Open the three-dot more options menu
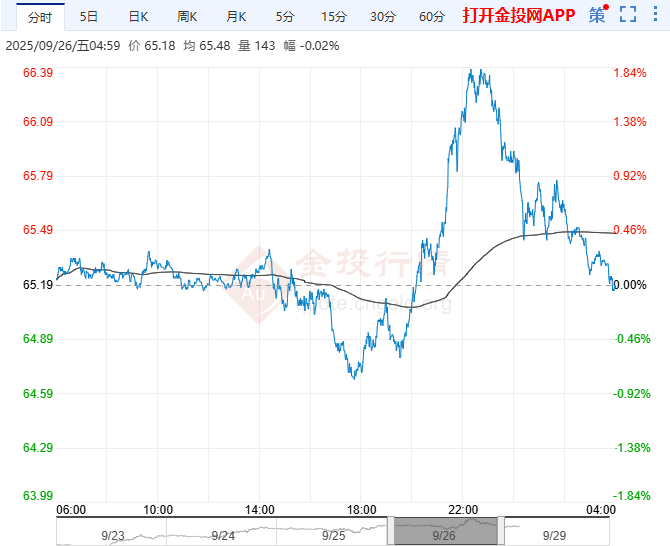Image resolution: width=670 pixels, height=546 pixels. 655,14
